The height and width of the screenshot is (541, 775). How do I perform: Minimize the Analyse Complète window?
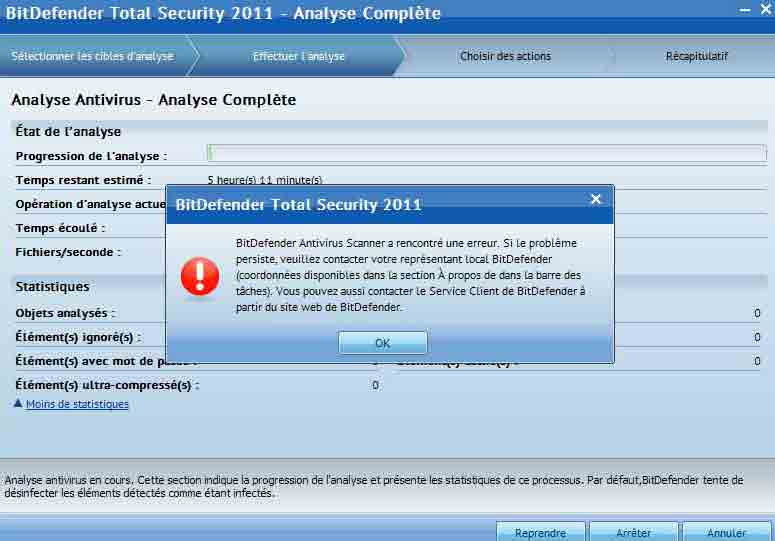click(x=744, y=10)
